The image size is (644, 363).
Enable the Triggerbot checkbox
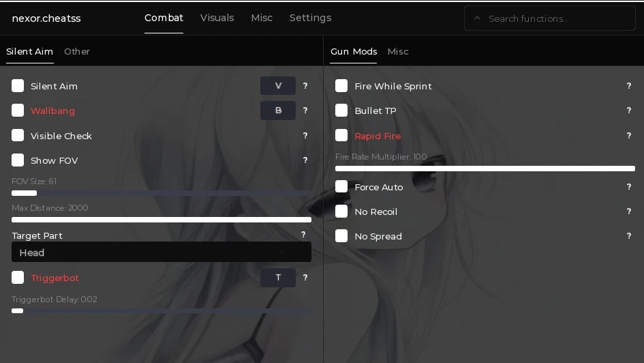[18, 278]
